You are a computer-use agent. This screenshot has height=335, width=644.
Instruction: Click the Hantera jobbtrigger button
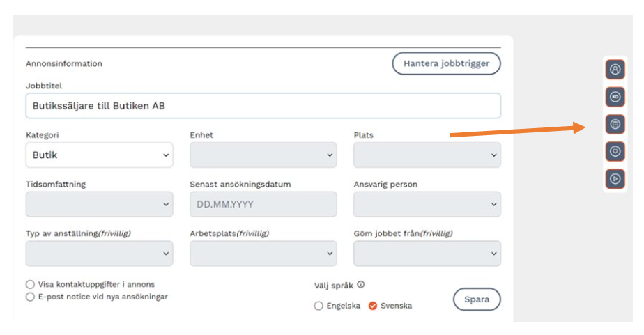tap(446, 63)
